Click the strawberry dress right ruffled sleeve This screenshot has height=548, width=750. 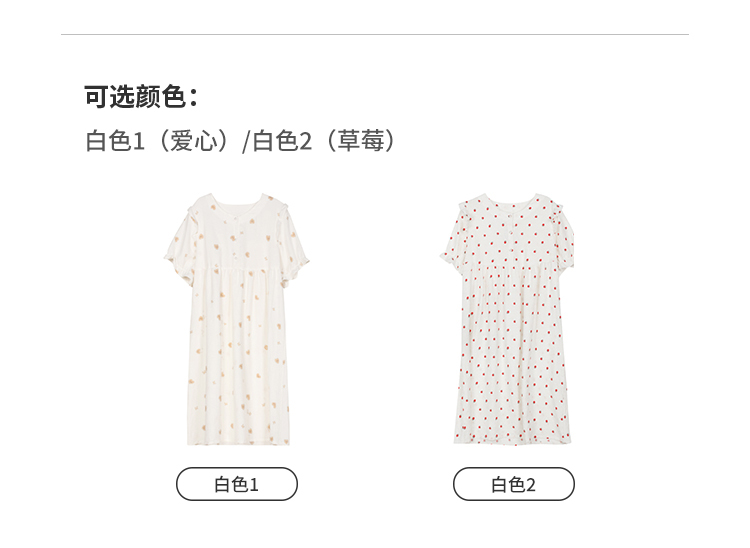561,234
